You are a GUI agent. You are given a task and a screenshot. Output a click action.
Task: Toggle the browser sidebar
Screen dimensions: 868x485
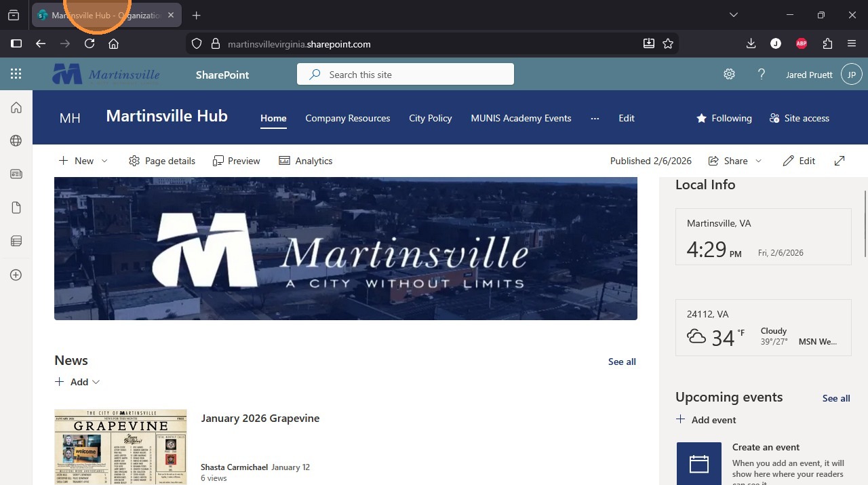[x=16, y=43]
